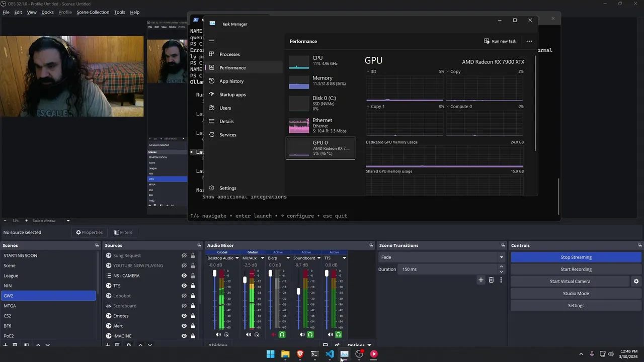Open the Fade transition dropdown
The width and height of the screenshot is (644, 362).
pos(442,257)
